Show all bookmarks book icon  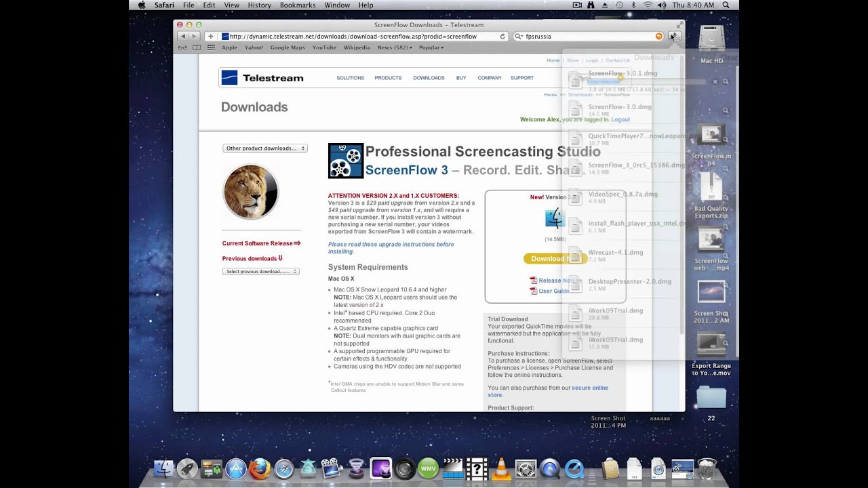(197, 47)
